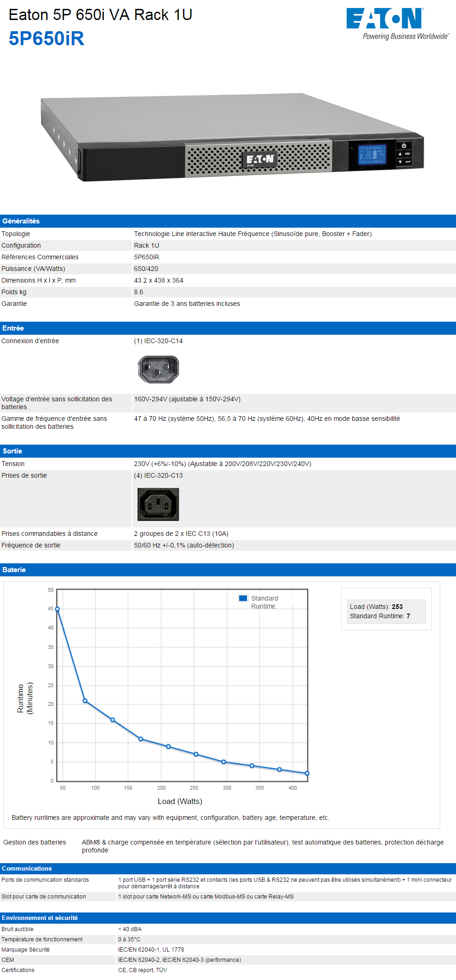
Task: Click the Communications section header
Action: tap(228, 868)
